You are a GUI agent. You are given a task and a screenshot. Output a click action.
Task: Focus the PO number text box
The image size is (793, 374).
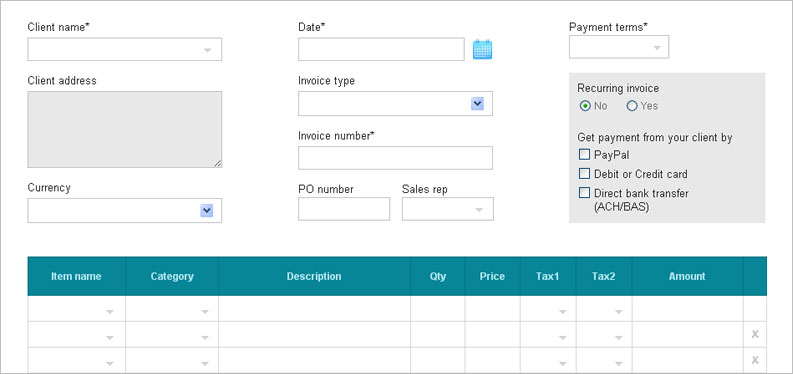tap(344, 209)
